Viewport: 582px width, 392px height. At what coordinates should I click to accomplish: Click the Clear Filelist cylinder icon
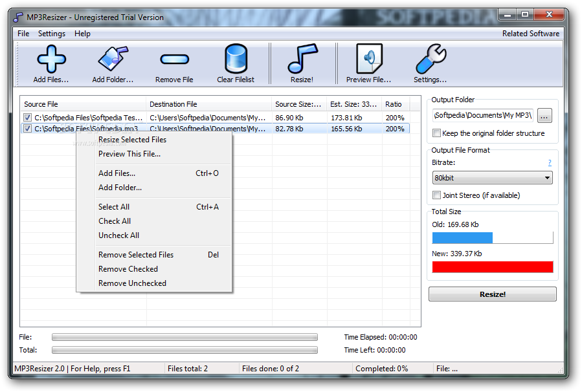click(x=236, y=58)
